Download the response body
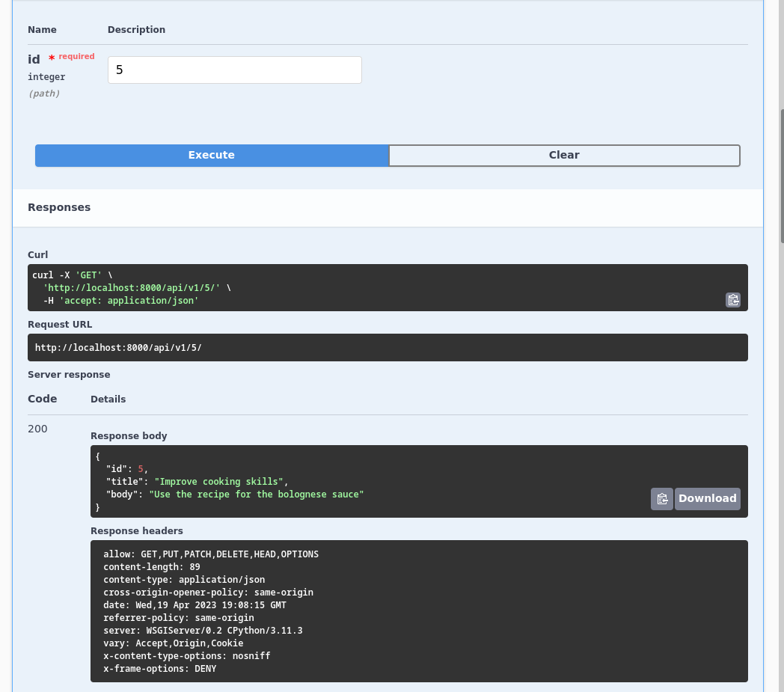This screenshot has width=784, height=692. tap(707, 498)
